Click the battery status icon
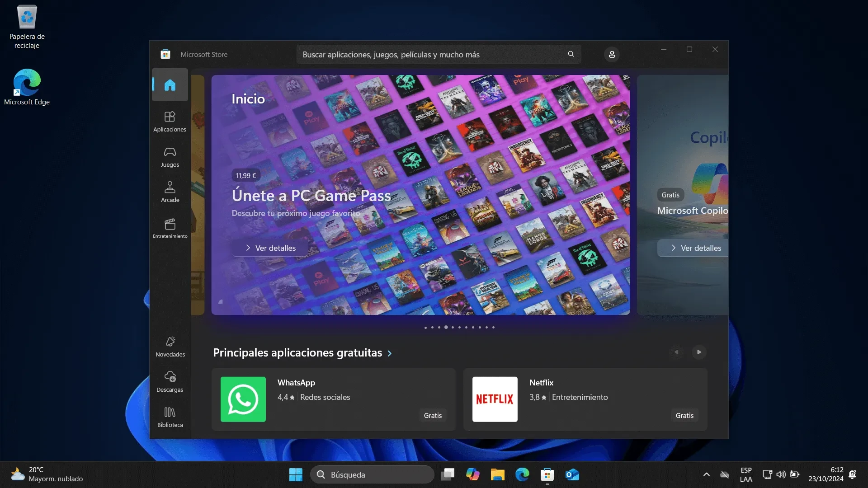This screenshot has height=488, width=868. [x=795, y=474]
